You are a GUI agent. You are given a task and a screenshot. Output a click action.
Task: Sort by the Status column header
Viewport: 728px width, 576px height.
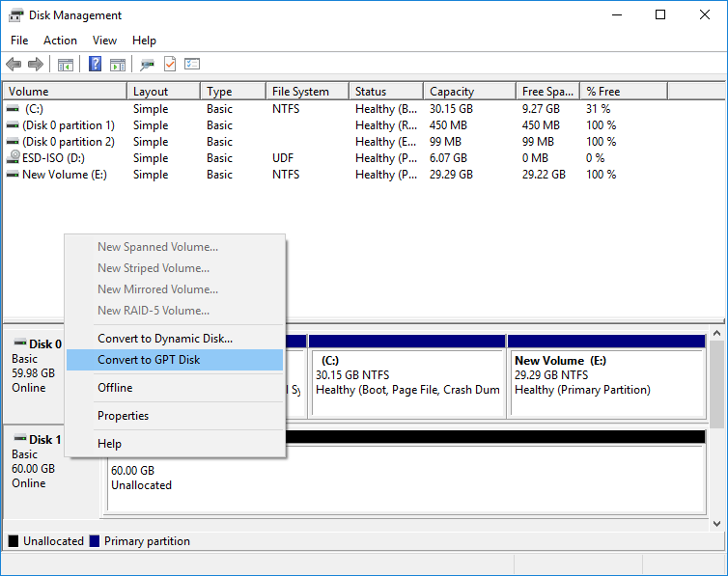[386, 92]
